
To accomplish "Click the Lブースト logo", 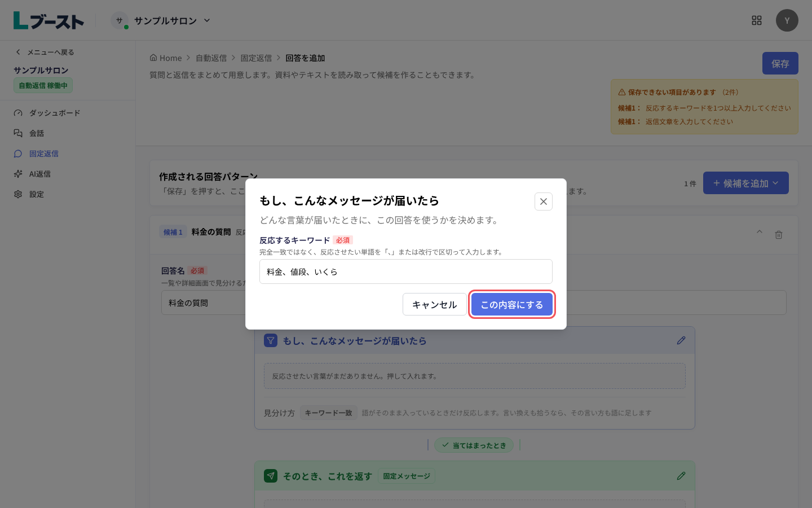I will coord(48,20).
